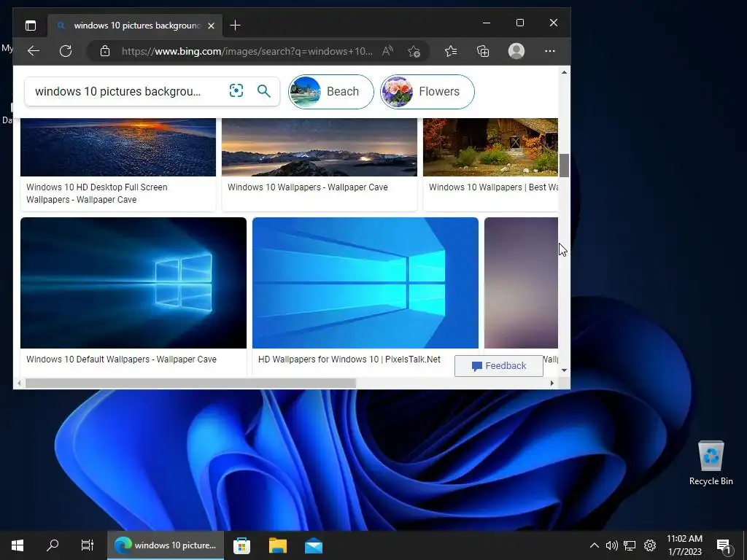Show hidden tray icons chevron

click(594, 545)
